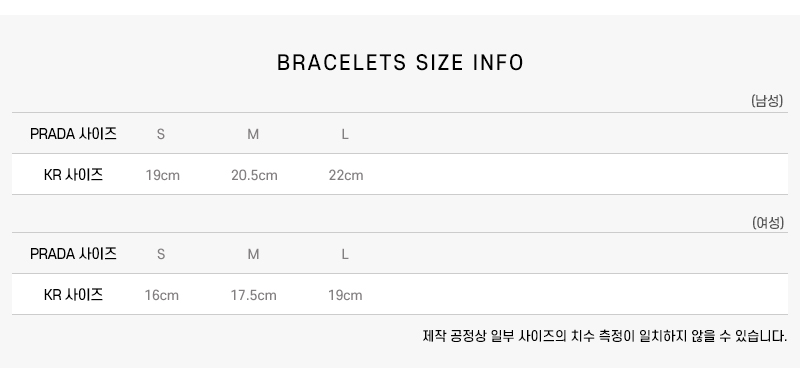
Task: Click size L in men's table
Action: point(345,134)
